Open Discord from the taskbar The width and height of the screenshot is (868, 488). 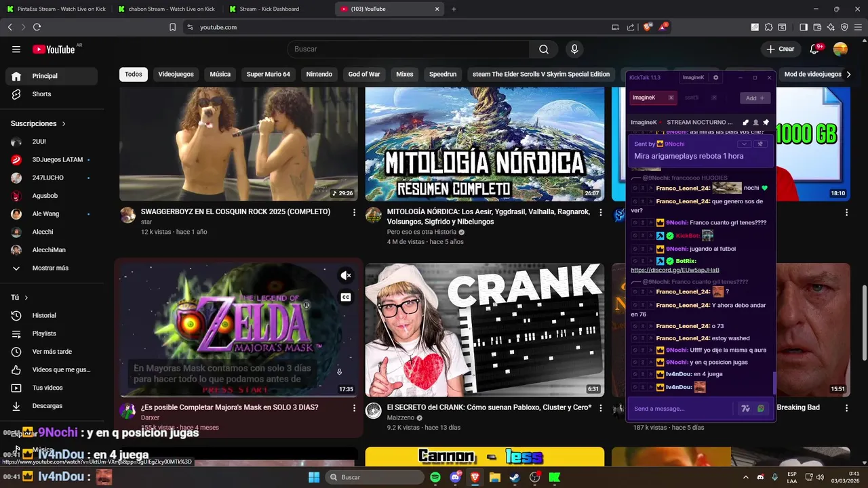click(x=455, y=477)
